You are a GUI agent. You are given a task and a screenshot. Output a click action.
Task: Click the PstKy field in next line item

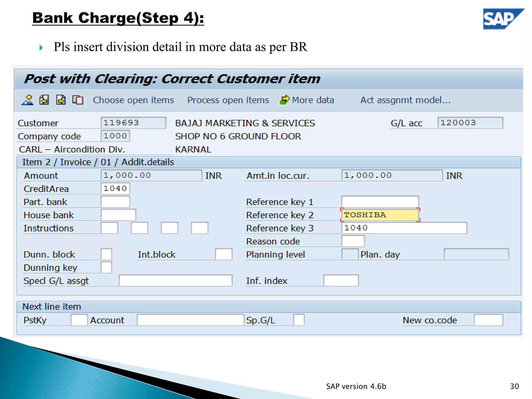pos(79,320)
